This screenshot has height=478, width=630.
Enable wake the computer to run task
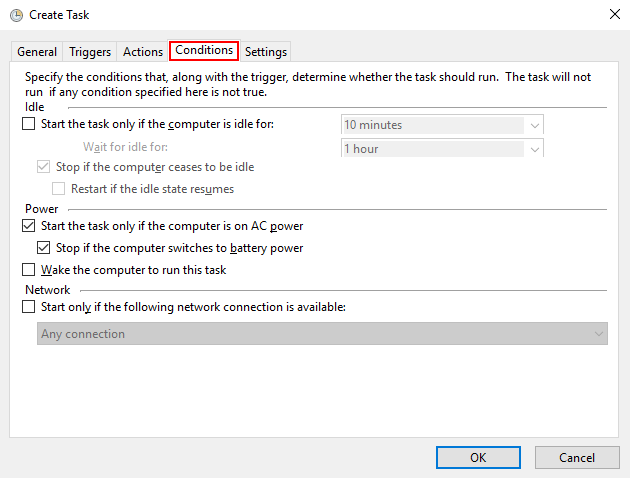click(28, 270)
